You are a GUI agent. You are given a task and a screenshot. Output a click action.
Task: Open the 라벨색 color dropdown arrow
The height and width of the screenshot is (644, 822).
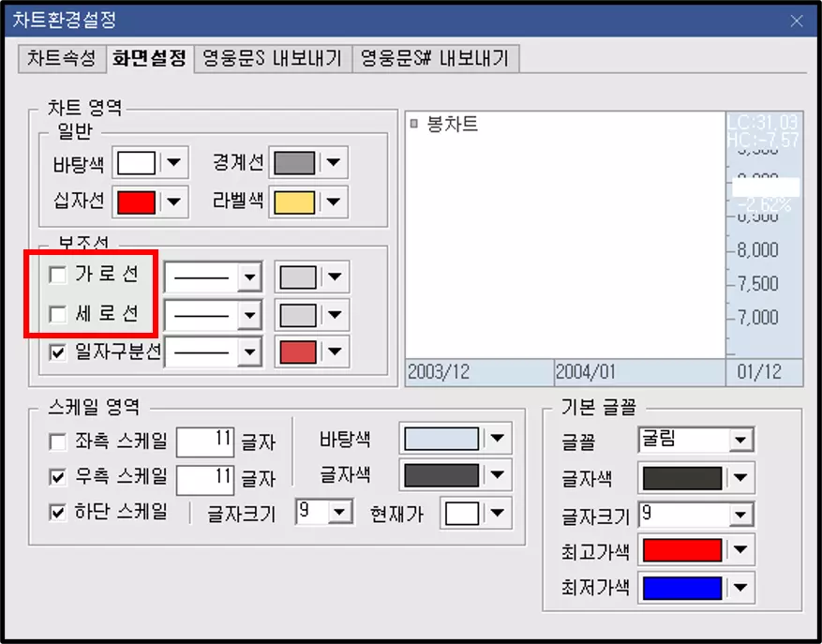click(334, 202)
